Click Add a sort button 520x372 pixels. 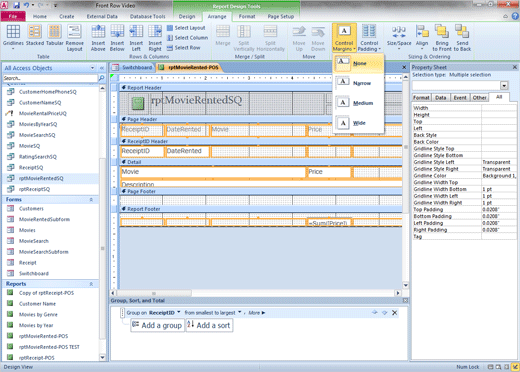coord(209,325)
